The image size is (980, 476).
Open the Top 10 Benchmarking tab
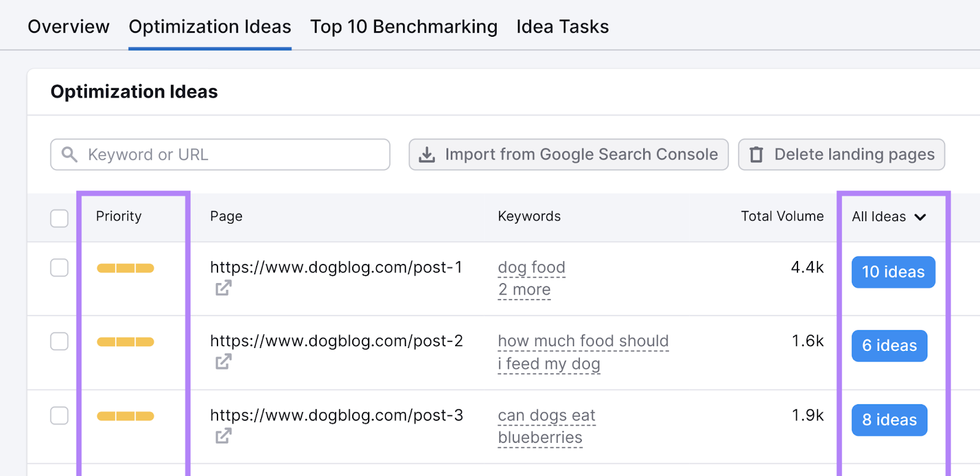(404, 27)
